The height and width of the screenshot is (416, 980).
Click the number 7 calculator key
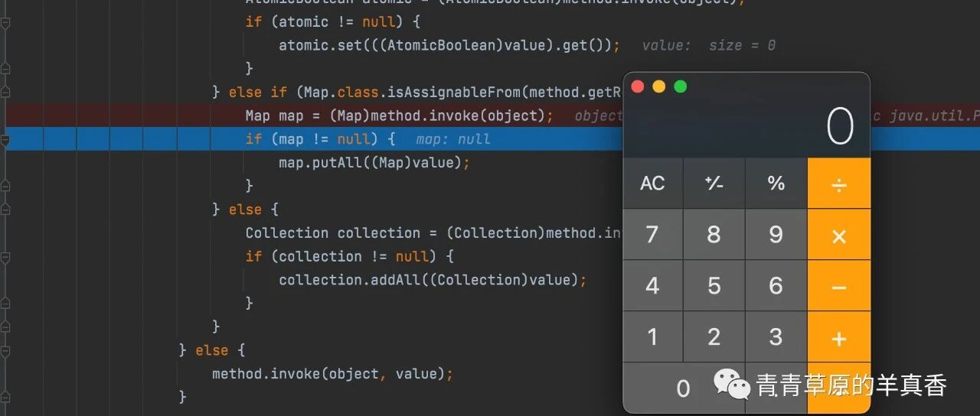(652, 235)
